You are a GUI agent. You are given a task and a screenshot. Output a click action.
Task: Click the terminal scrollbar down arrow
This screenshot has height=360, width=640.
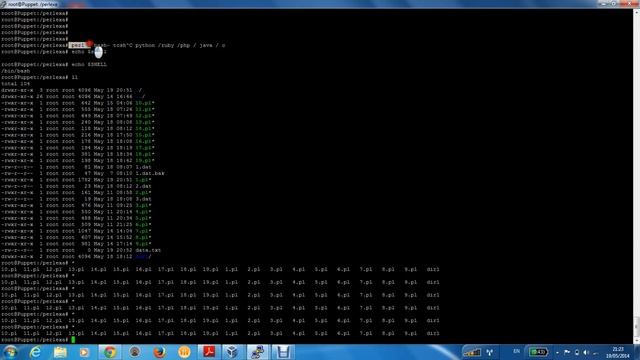(x=636, y=340)
